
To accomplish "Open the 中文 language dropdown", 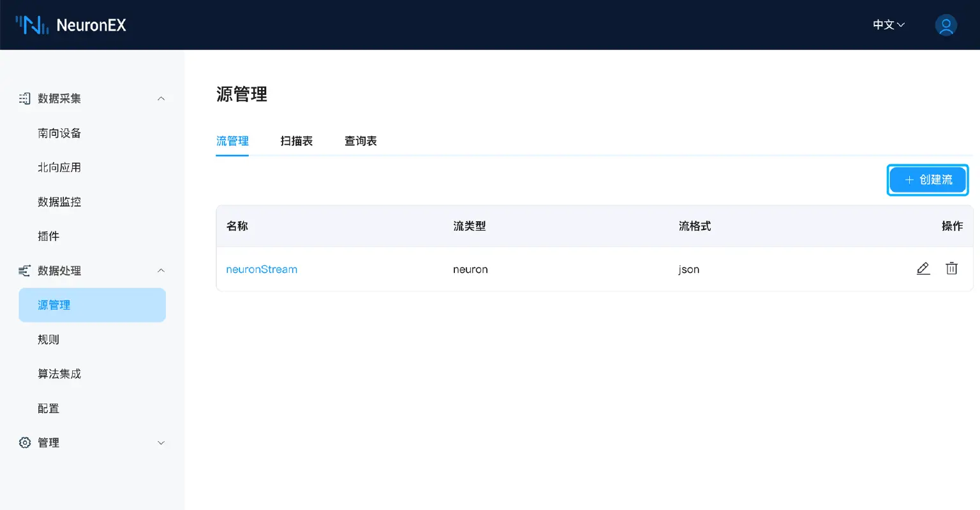I will pyautogui.click(x=887, y=25).
